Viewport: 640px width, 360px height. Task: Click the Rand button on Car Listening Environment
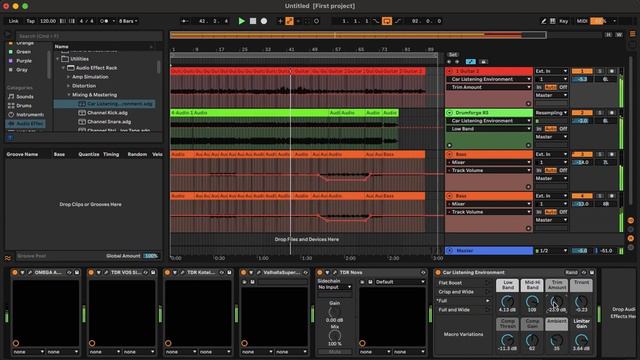pos(571,273)
